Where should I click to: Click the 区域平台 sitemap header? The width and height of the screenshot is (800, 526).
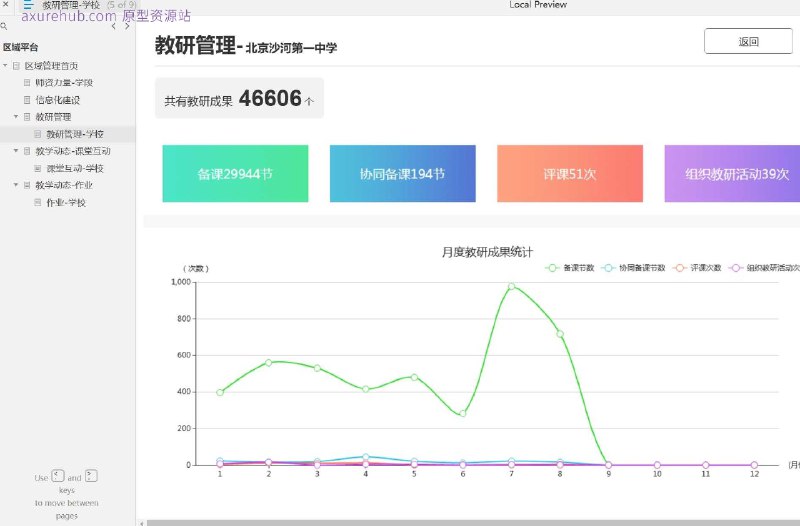click(x=20, y=47)
